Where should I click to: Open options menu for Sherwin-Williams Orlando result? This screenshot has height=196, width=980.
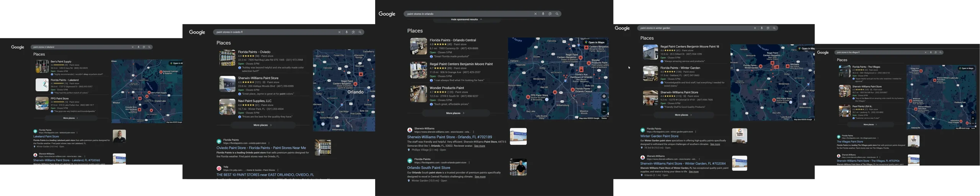(x=474, y=132)
